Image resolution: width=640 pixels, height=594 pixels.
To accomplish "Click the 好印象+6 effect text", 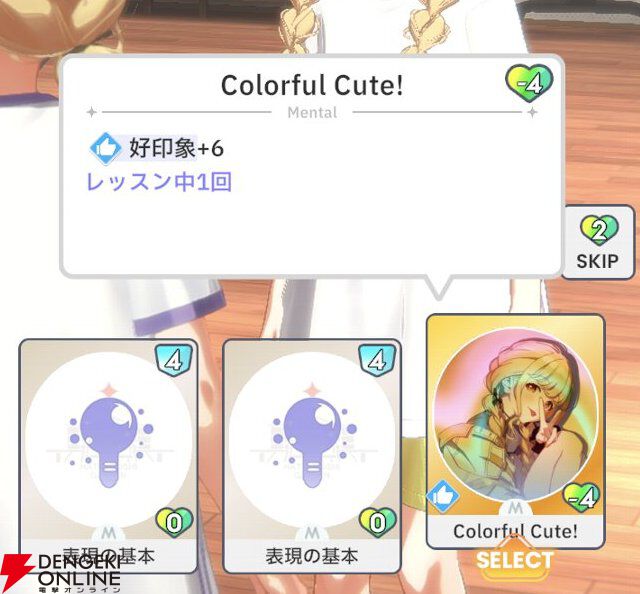I will [176, 148].
